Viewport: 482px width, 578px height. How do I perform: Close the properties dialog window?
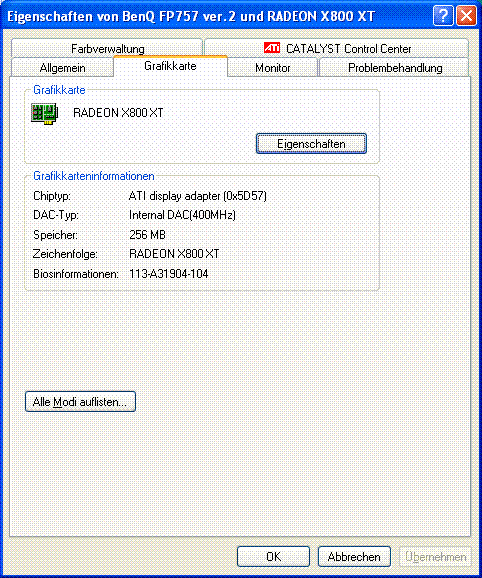[x=466, y=16]
